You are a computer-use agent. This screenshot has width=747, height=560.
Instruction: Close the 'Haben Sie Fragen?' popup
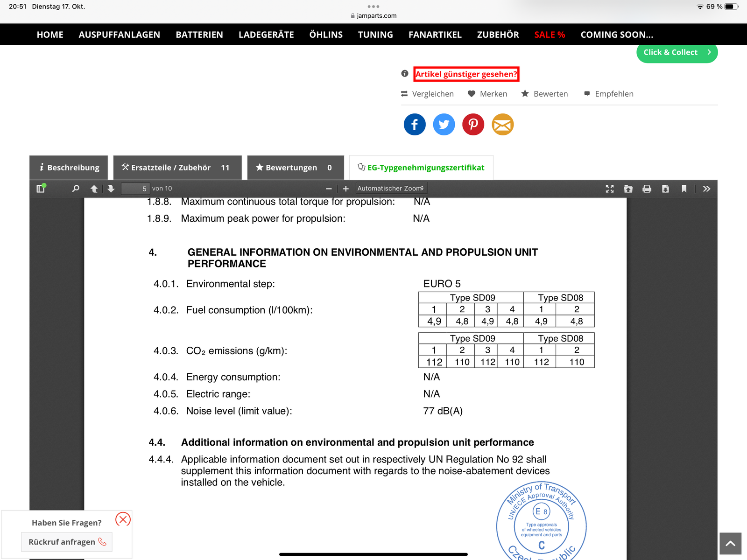click(x=123, y=519)
